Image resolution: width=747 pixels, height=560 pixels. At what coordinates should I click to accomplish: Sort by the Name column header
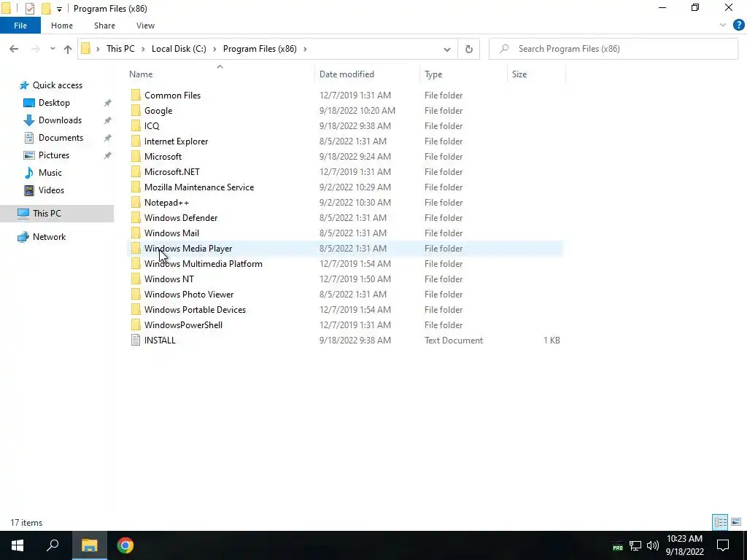pyautogui.click(x=141, y=74)
